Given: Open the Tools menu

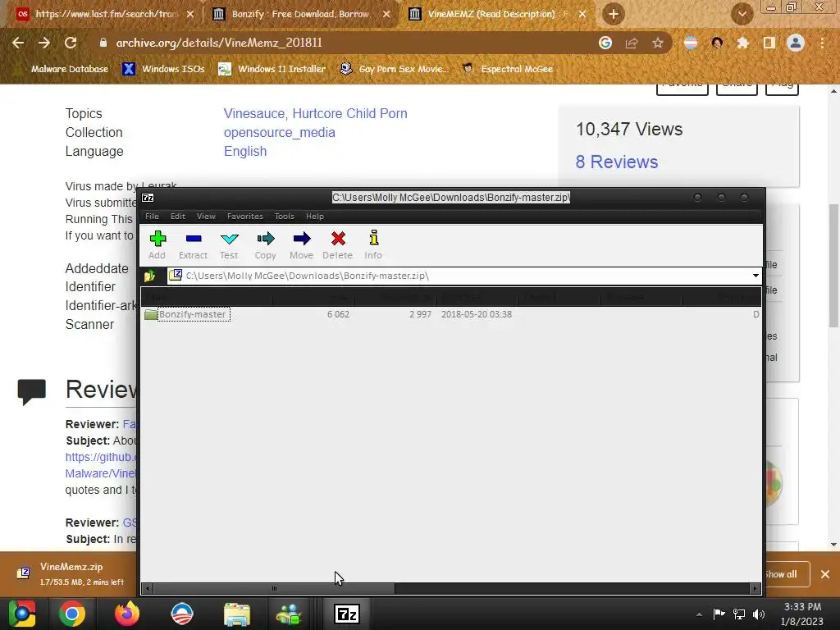Looking at the screenshot, I should pyautogui.click(x=285, y=216).
